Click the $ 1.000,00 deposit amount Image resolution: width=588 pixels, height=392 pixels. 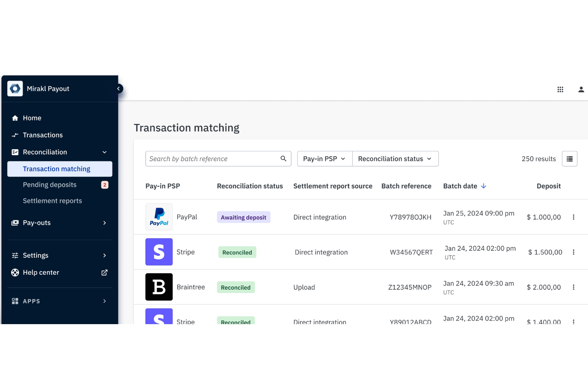pos(544,217)
